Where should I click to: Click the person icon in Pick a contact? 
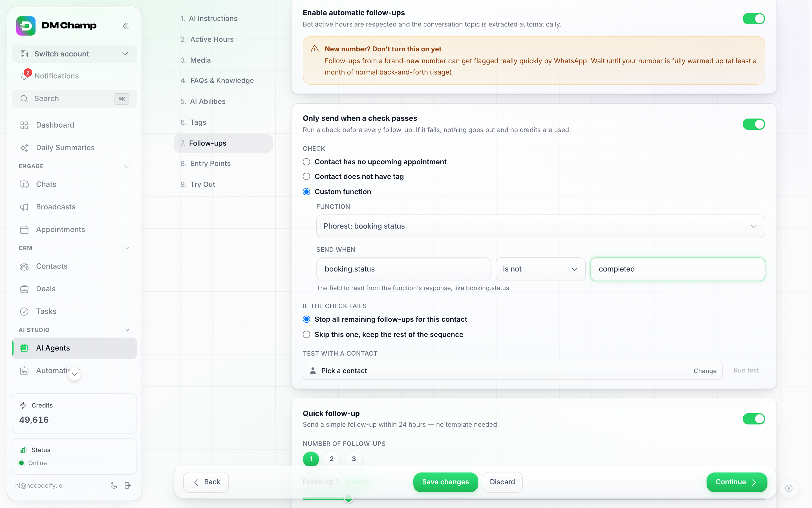(313, 371)
